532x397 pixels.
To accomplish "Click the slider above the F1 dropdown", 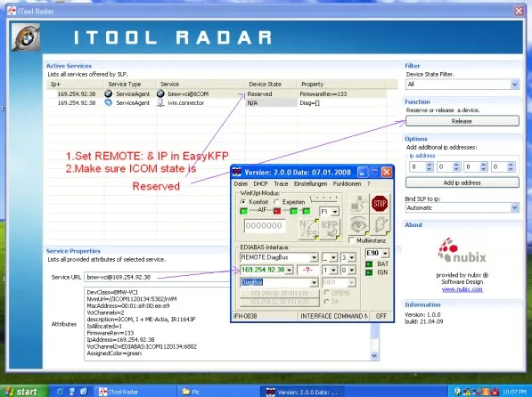I will [x=324, y=198].
